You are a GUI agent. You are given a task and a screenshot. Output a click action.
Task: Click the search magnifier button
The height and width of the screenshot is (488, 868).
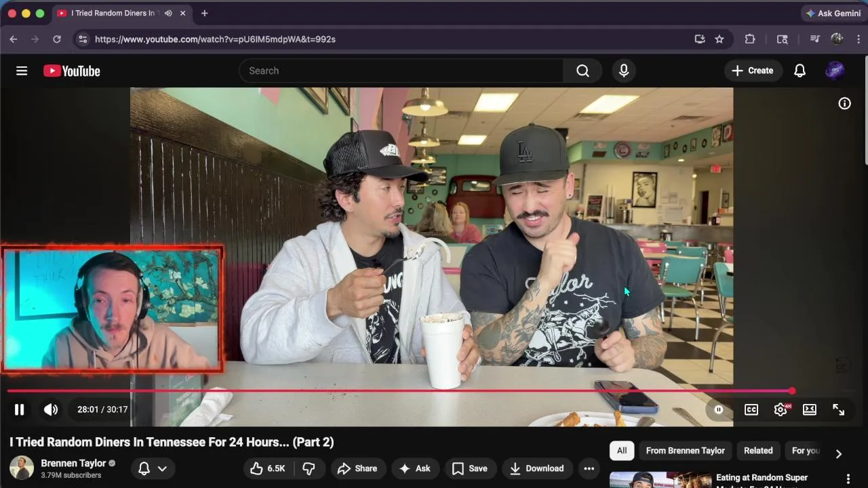click(583, 70)
